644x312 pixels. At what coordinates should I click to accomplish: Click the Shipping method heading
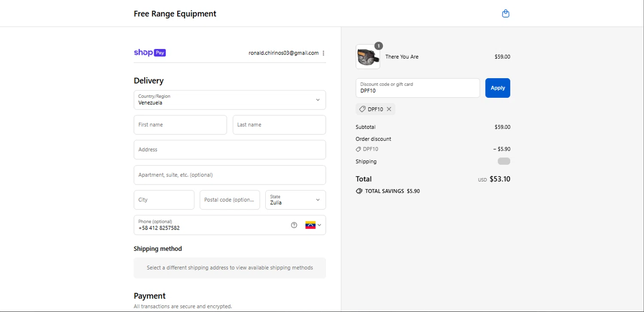tap(158, 249)
